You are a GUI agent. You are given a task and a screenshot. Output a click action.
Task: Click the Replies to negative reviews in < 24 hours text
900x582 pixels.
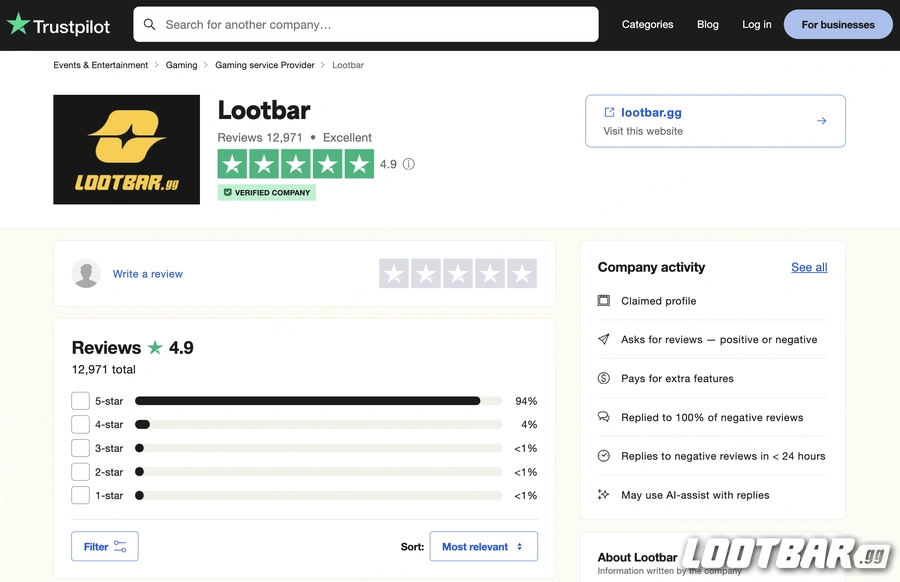[723, 456]
